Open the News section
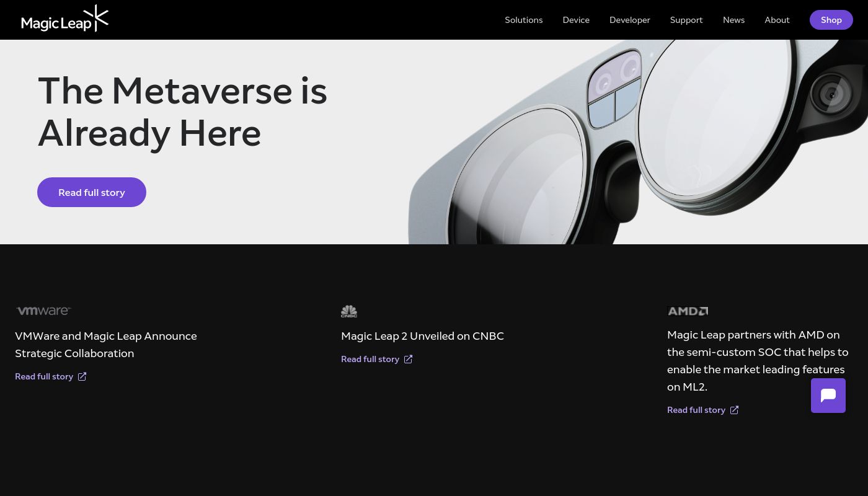Screen dimensions: 868x496 733,20
